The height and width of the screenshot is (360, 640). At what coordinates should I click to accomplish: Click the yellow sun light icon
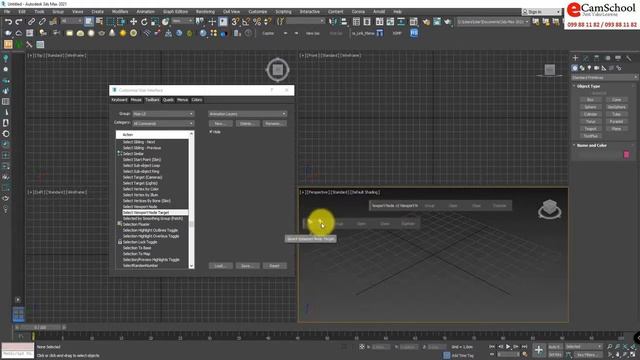tap(123, 33)
